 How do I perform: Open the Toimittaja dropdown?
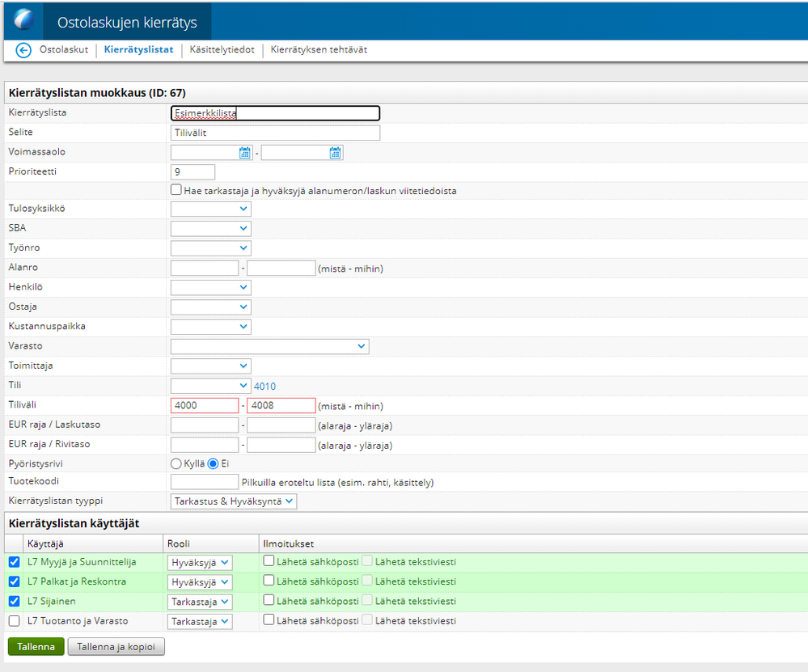tap(211, 366)
